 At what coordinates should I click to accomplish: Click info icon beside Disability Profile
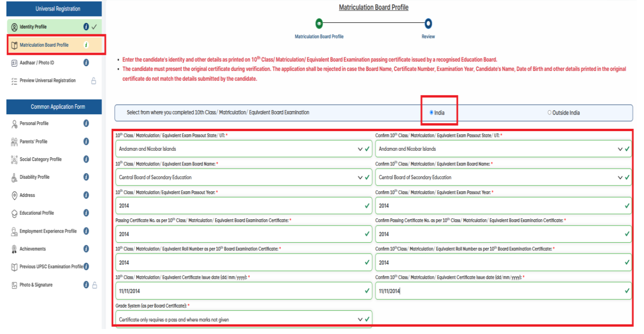(x=86, y=177)
